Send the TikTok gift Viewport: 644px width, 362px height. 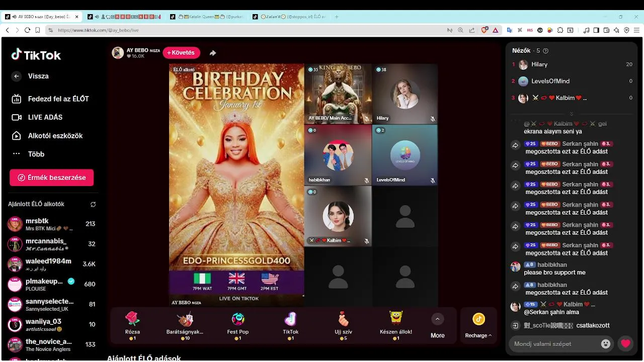[x=290, y=326]
